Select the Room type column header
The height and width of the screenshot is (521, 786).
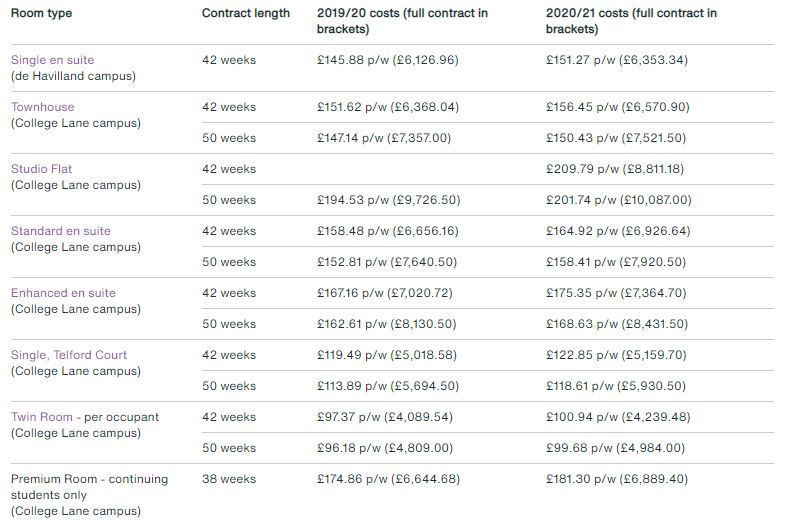[x=42, y=14]
